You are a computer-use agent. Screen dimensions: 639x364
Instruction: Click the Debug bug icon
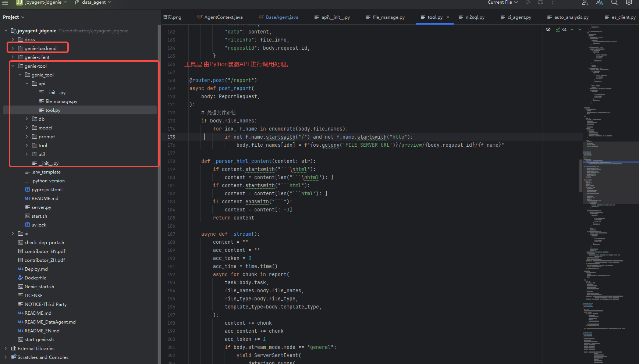pyautogui.click(x=540, y=2)
